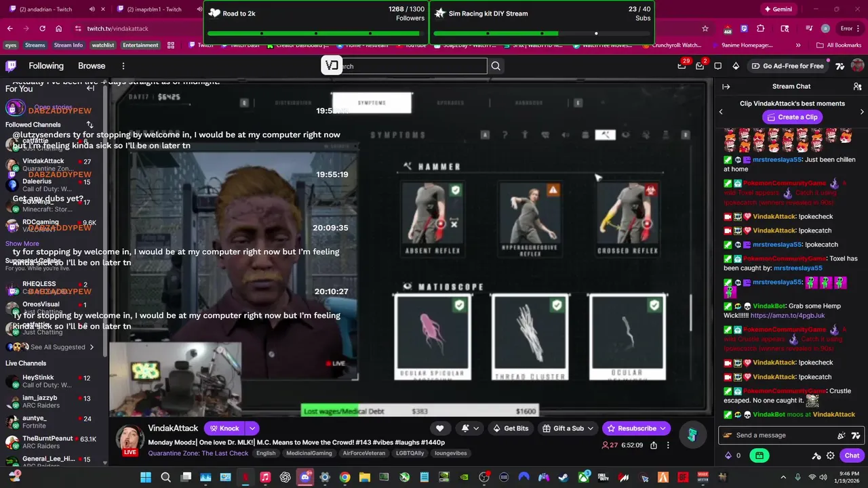Viewport: 868px width, 488px height.
Task: Open Windows Start menu
Action: pyautogui.click(x=146, y=477)
